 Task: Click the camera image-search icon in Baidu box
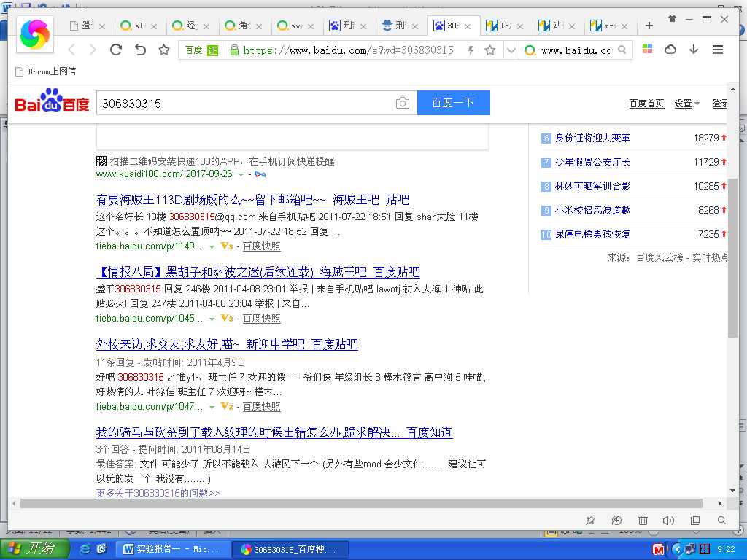(x=403, y=103)
